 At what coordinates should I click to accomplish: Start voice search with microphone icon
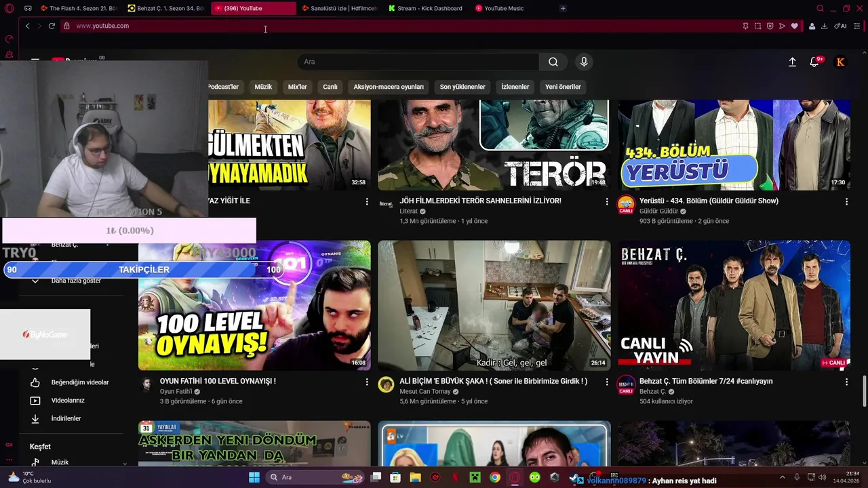[584, 62]
